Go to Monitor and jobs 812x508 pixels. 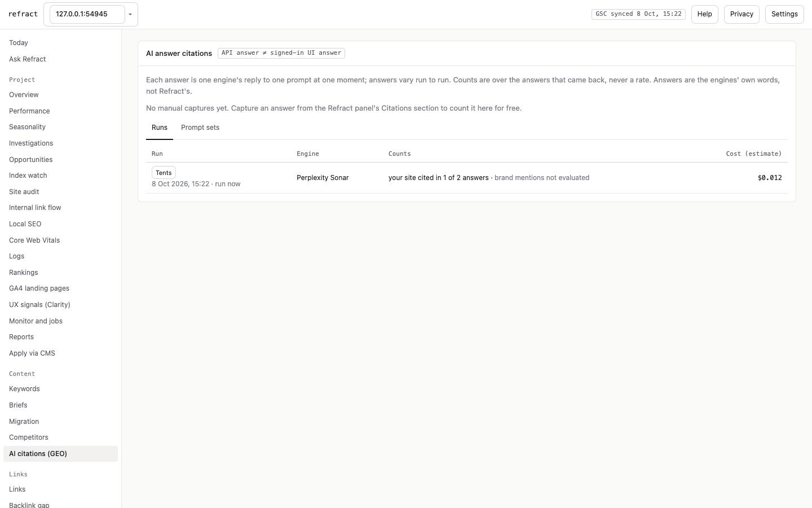click(x=61, y=321)
